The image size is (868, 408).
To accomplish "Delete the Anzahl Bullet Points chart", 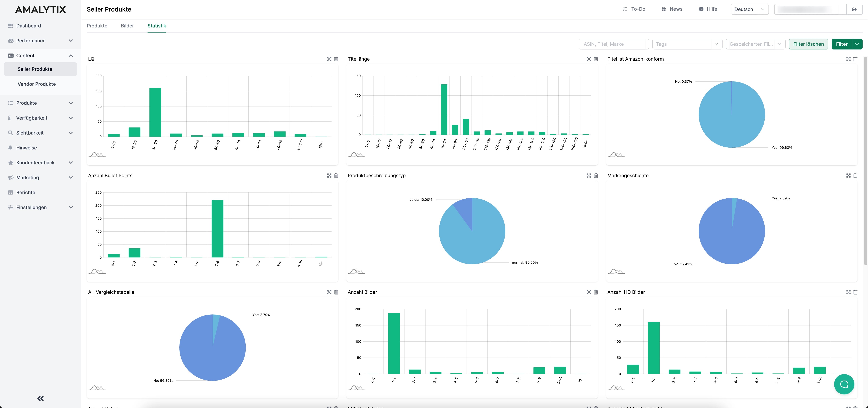I will (336, 175).
